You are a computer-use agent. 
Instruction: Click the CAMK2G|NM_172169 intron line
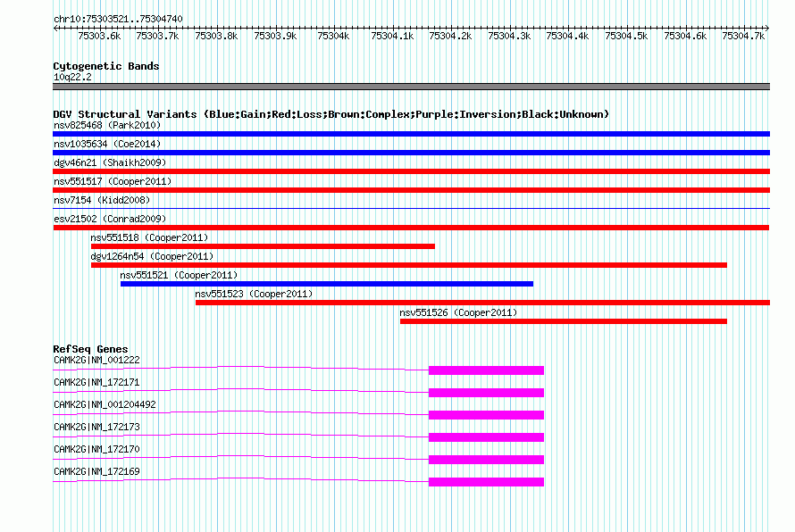tap(240, 479)
